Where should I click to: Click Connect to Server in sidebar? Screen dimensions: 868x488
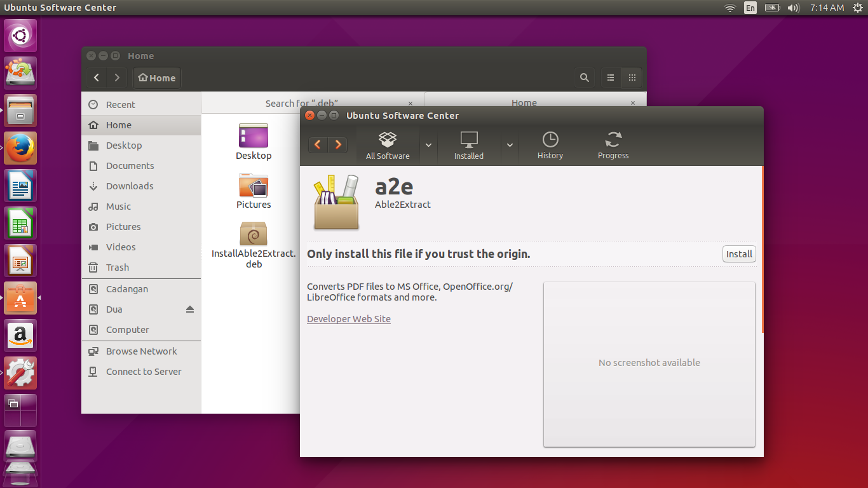pos(141,372)
